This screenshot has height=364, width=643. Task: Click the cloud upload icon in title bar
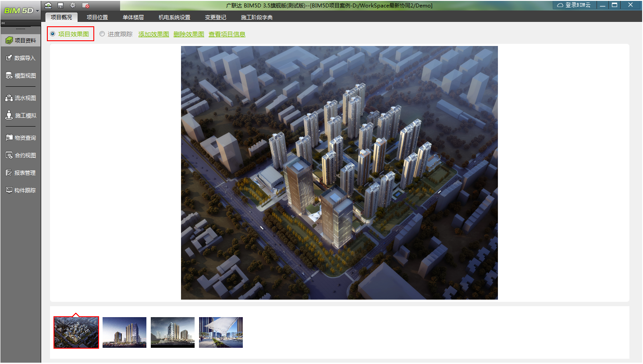pos(48,5)
